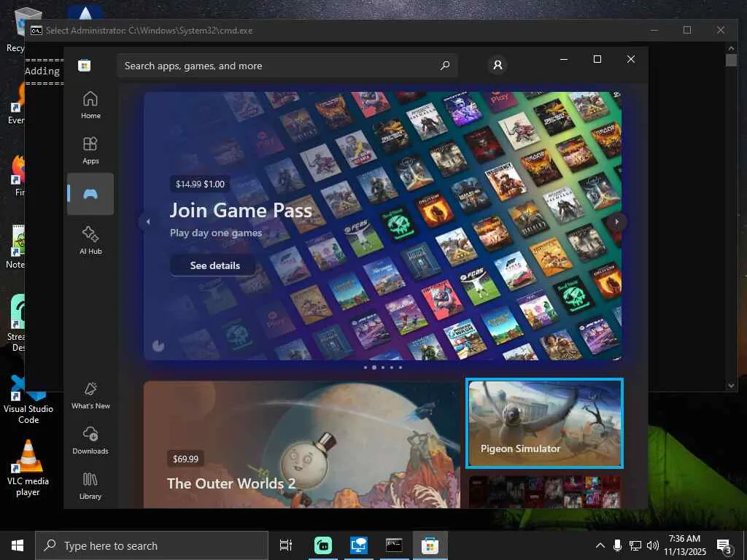The image size is (747, 560).
Task: Open AI Hub in the sidebar
Action: (x=90, y=240)
